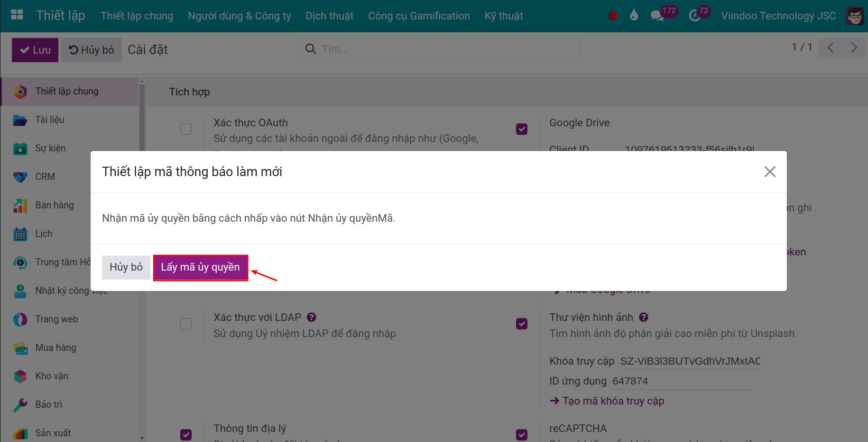The width and height of the screenshot is (868, 442).
Task: Click the Tìm search field
Action: click(439, 49)
